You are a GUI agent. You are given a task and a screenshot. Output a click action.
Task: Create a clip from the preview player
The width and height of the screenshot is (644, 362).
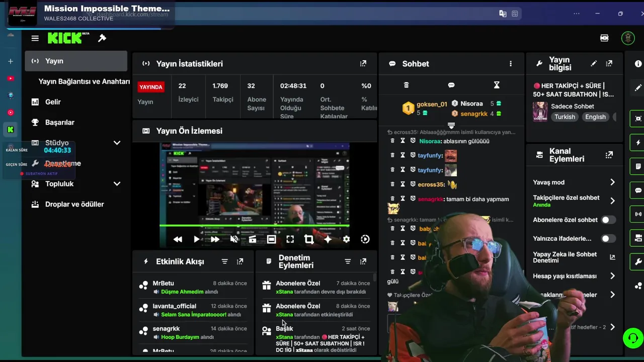tap(253, 239)
